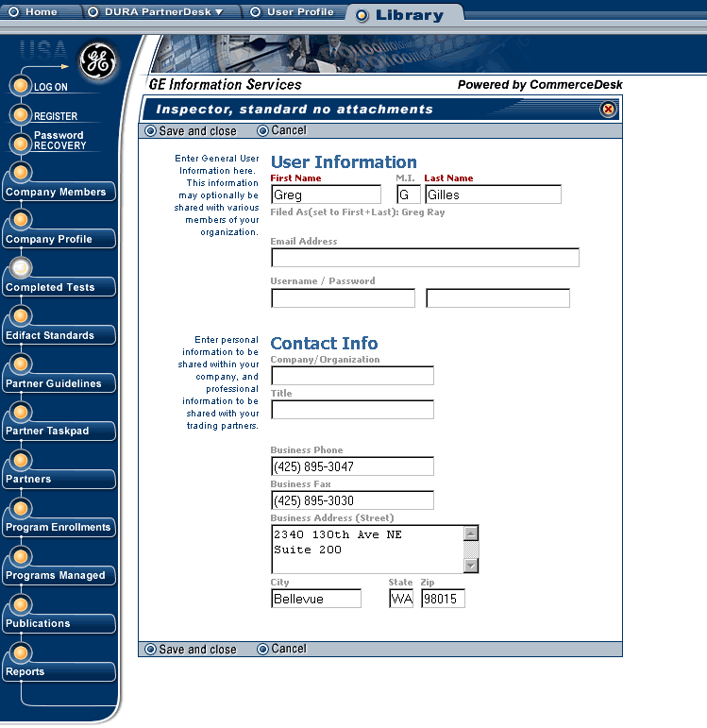Viewport: 707px width, 728px height.
Task: Switch to the User Profile tab
Action: pos(293,12)
